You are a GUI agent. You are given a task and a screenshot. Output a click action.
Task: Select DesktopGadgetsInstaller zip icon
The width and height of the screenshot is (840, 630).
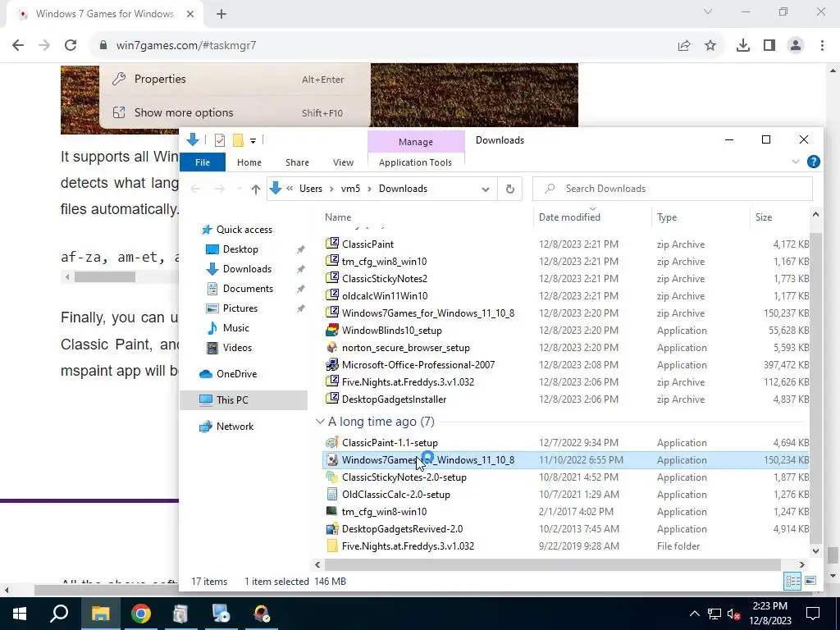coord(332,399)
